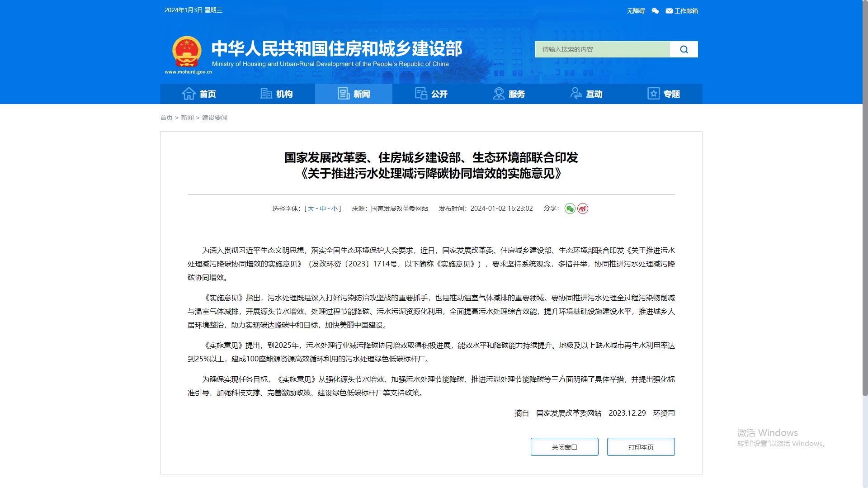This screenshot has height=488, width=868.
Task: Click the 无障碍 accessibility link
Action: tap(636, 11)
